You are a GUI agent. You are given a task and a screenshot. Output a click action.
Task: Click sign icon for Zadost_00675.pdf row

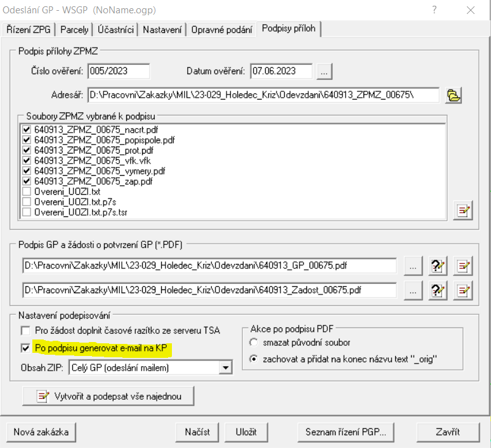click(x=464, y=291)
